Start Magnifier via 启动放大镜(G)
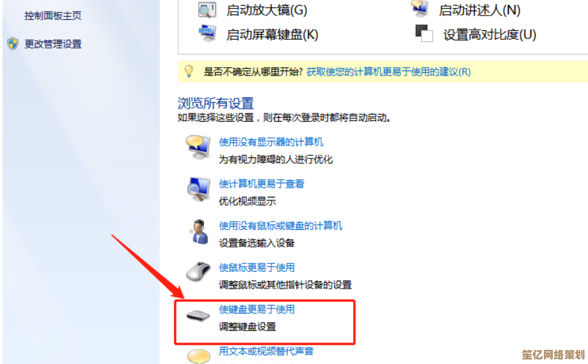 tap(267, 10)
